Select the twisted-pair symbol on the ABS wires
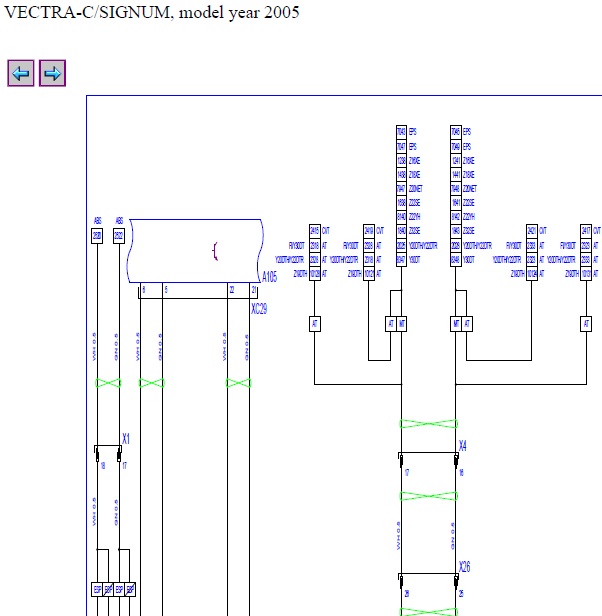Viewport: 602px width, 616px height. point(108,383)
